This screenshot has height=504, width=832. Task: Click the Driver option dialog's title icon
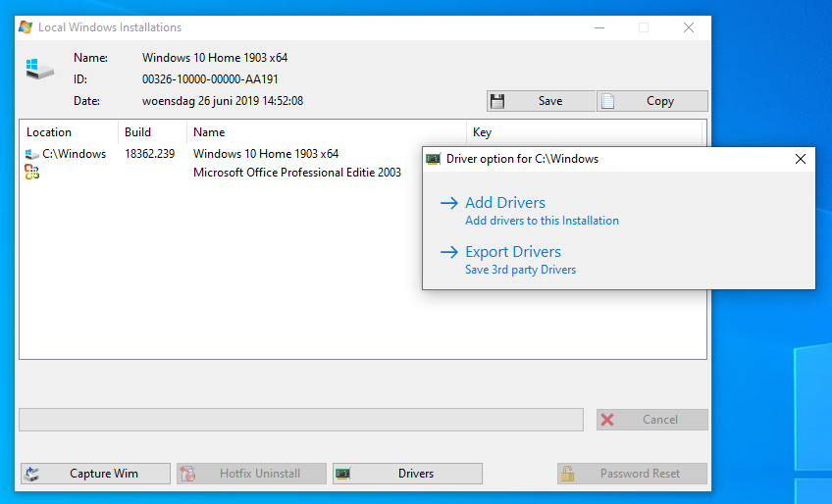pyautogui.click(x=433, y=159)
